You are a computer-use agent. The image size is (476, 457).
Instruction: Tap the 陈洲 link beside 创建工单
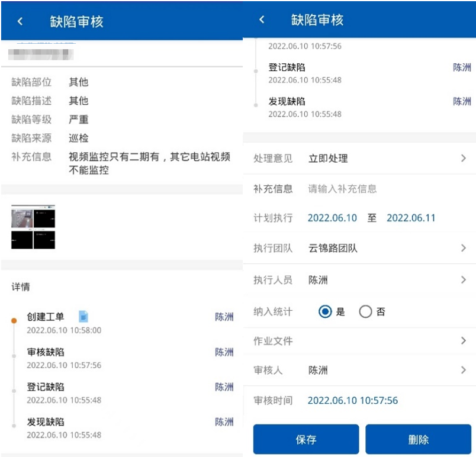226,317
